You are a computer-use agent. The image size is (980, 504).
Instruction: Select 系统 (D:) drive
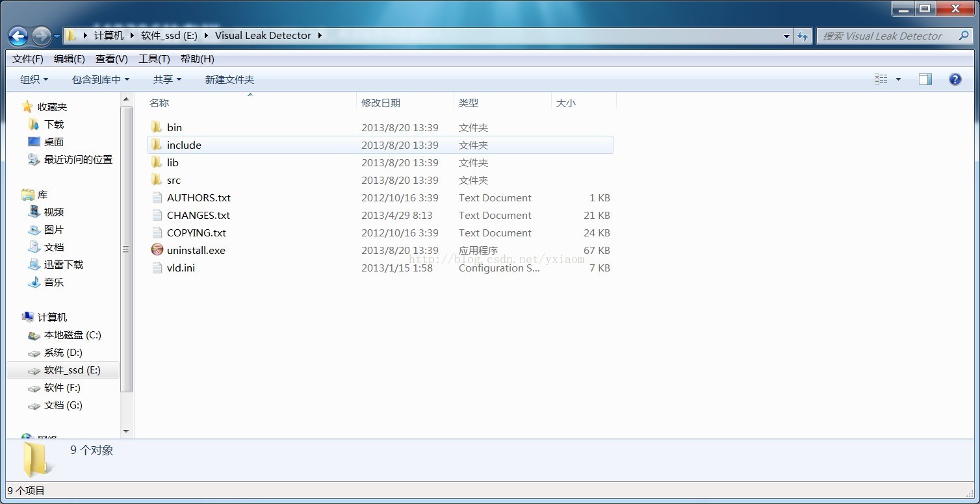(63, 353)
